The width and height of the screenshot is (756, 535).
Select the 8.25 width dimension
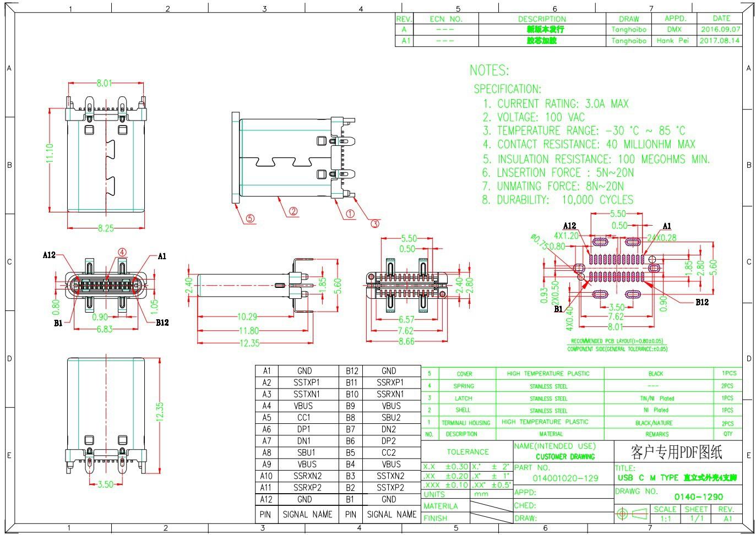105,228
